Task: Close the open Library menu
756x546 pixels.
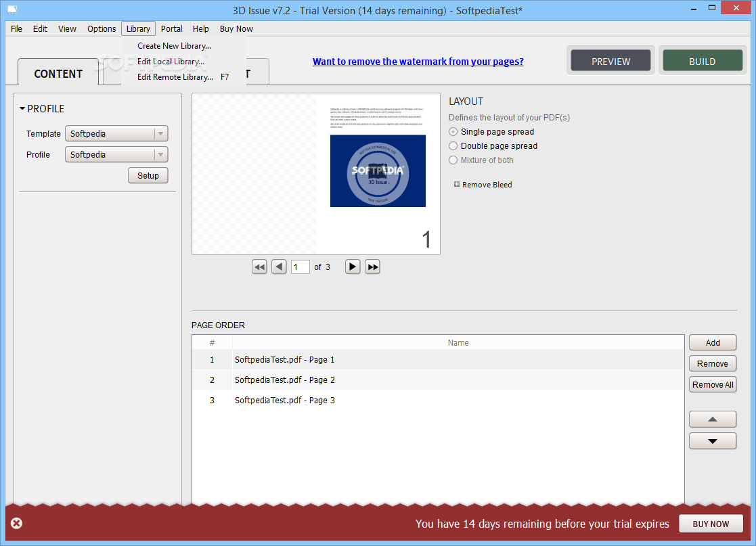Action: [138, 29]
